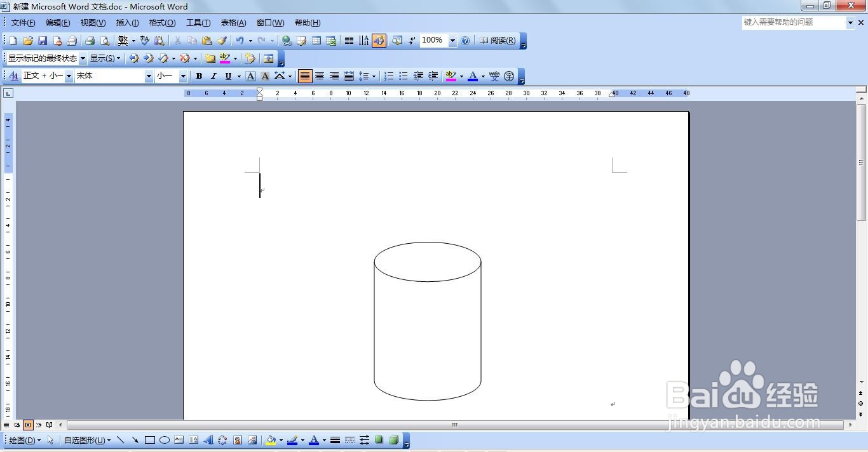Insert clip art from drawing toolbar
The height and width of the screenshot is (452, 868).
tap(238, 440)
